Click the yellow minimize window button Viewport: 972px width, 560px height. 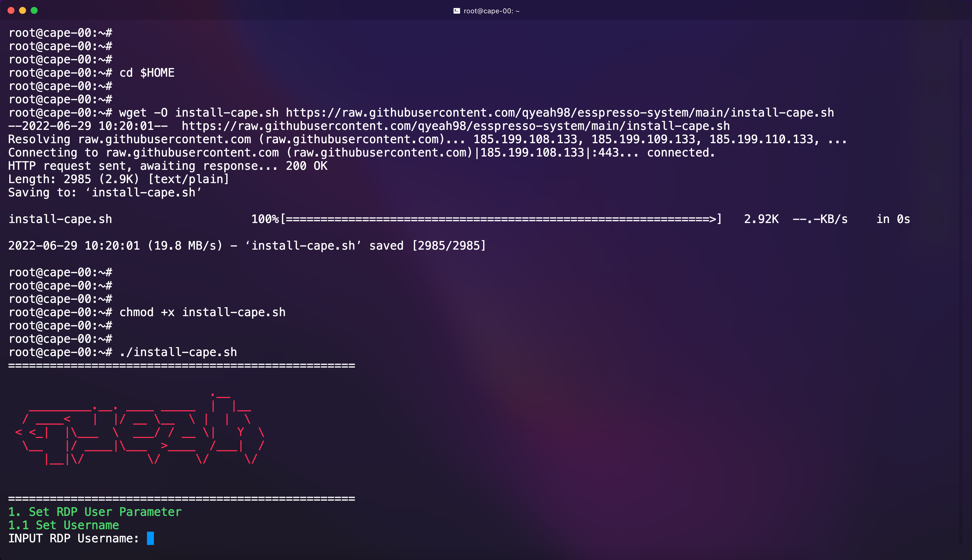point(22,10)
